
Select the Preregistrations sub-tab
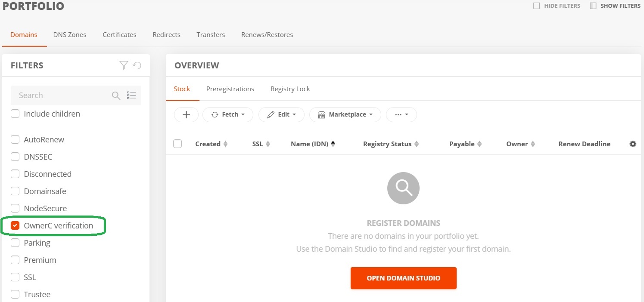click(230, 89)
